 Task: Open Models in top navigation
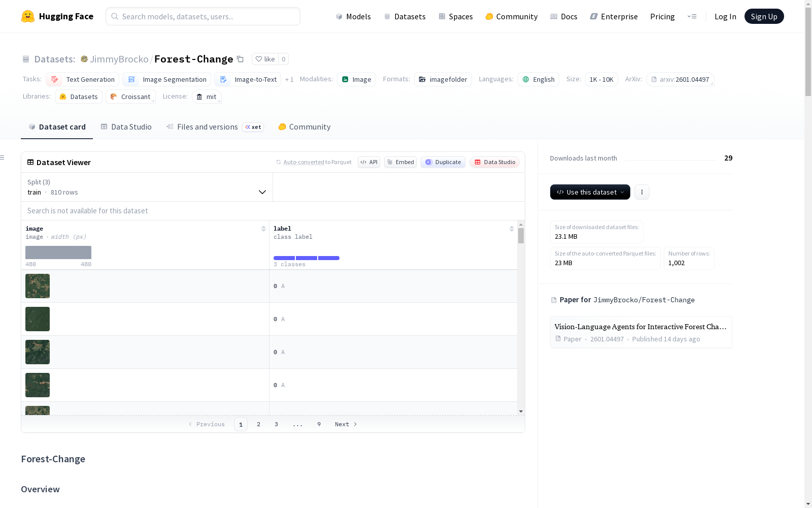353,16
